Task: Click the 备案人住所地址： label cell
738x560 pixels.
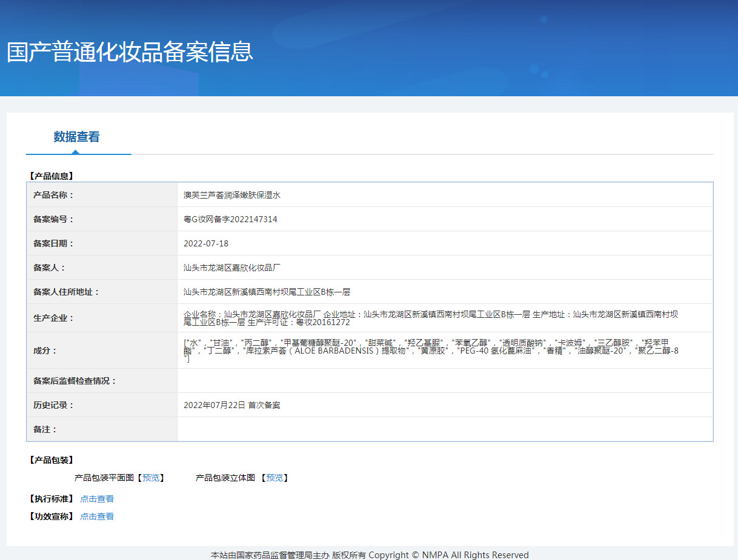Action: click(x=102, y=292)
